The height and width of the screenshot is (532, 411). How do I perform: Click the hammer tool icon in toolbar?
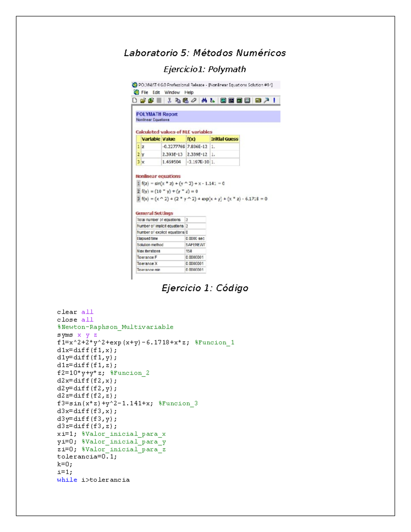click(266, 100)
